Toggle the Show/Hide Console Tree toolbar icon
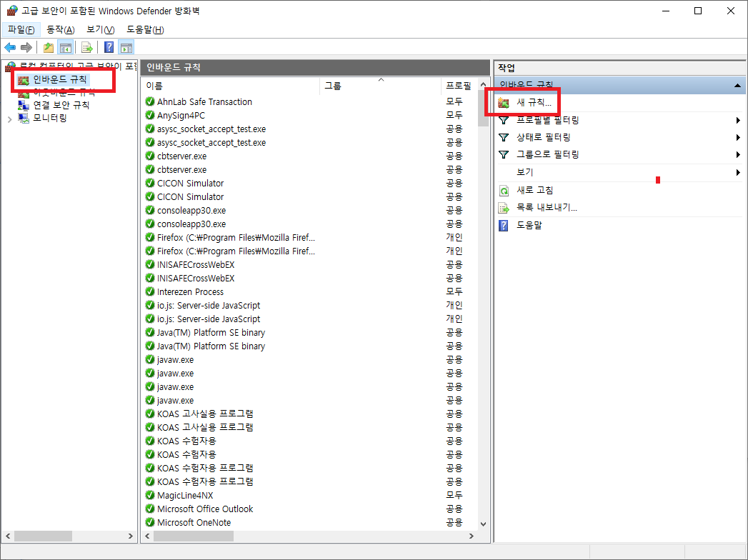This screenshot has height=560, width=748. click(x=65, y=47)
